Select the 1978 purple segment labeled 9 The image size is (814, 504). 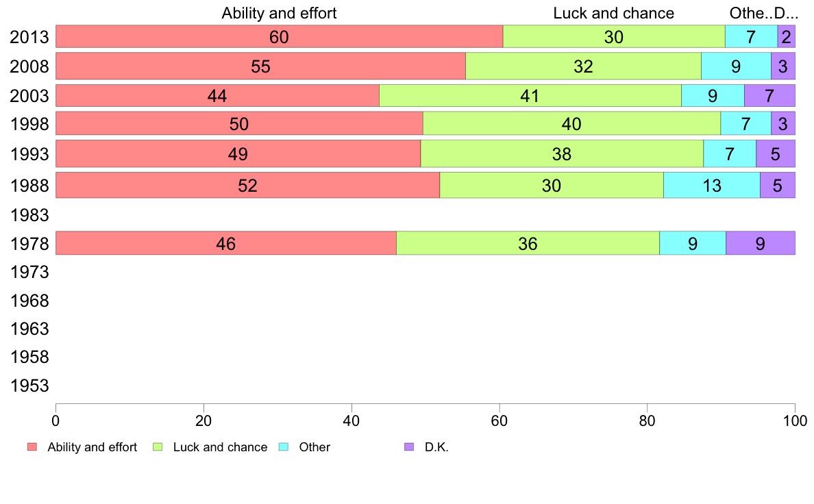[761, 243]
